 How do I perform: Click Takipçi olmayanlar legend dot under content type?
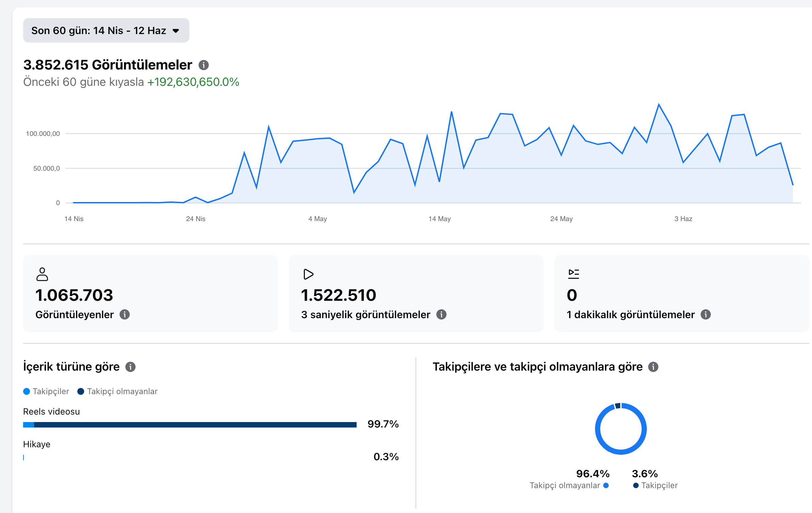81,391
